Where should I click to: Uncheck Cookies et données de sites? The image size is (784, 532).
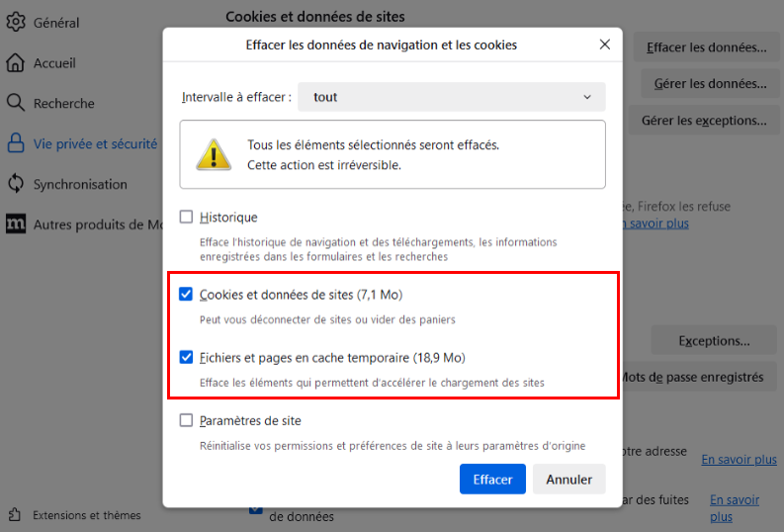click(186, 294)
